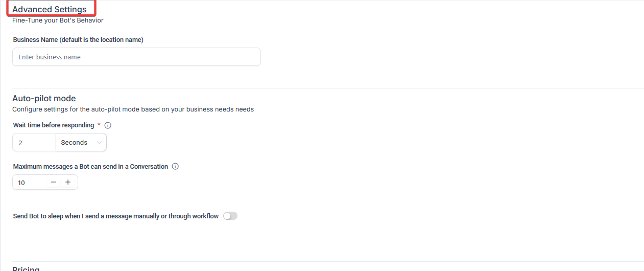Click the Enter business name field
Screen dimensions: 644x271
pos(136,57)
